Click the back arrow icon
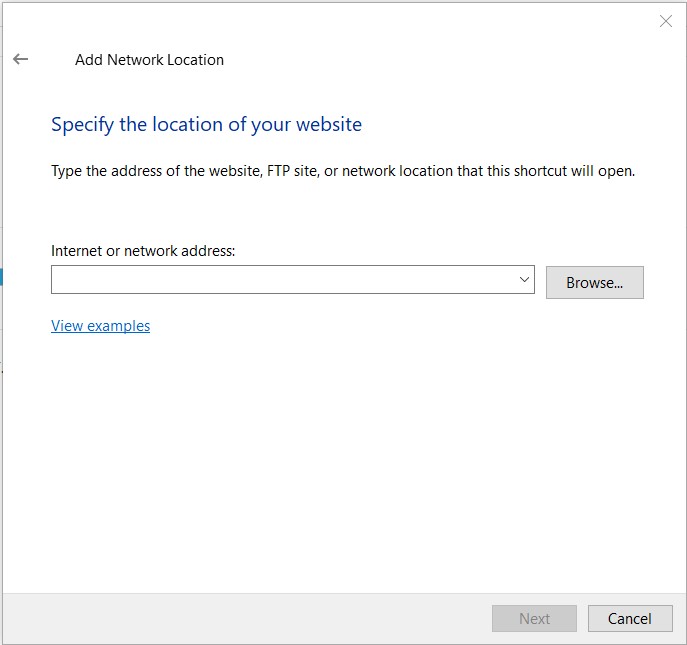Screen dimensions: 687x645 coord(20,59)
